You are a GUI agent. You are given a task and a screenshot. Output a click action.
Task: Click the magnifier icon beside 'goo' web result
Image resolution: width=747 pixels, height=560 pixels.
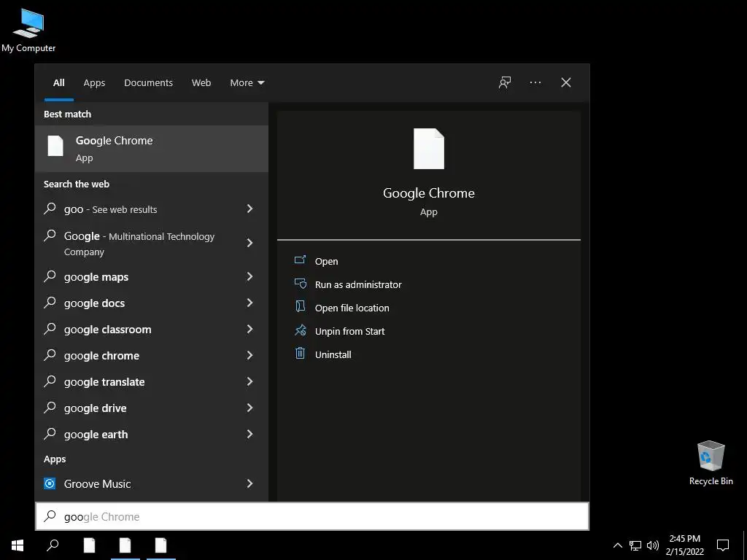50,208
